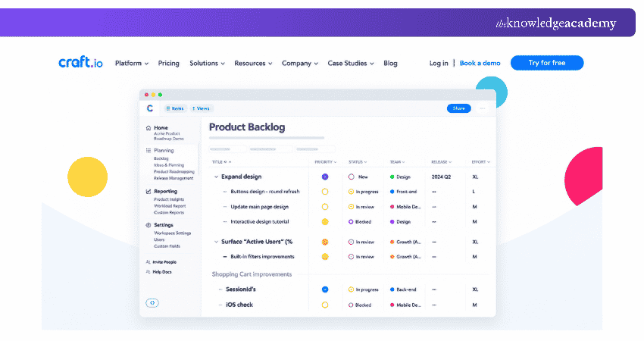
Task: Click the New status of Expand design
Action: [358, 177]
